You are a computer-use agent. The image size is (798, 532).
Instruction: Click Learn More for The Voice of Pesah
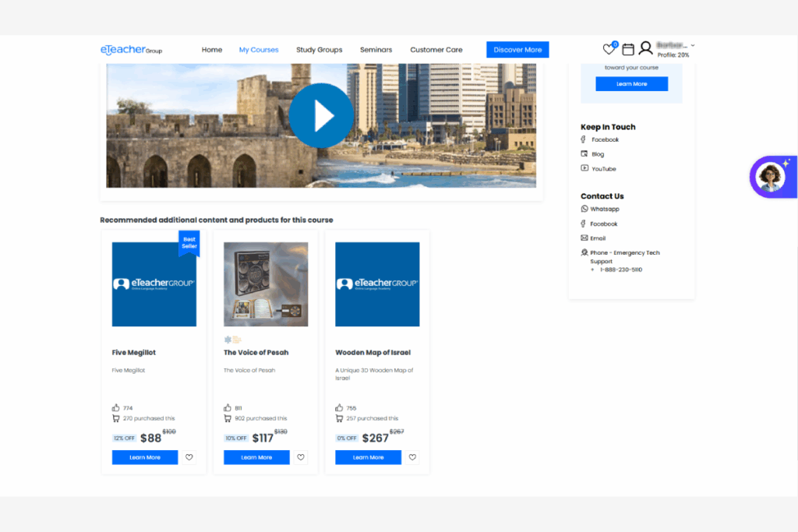(256, 457)
